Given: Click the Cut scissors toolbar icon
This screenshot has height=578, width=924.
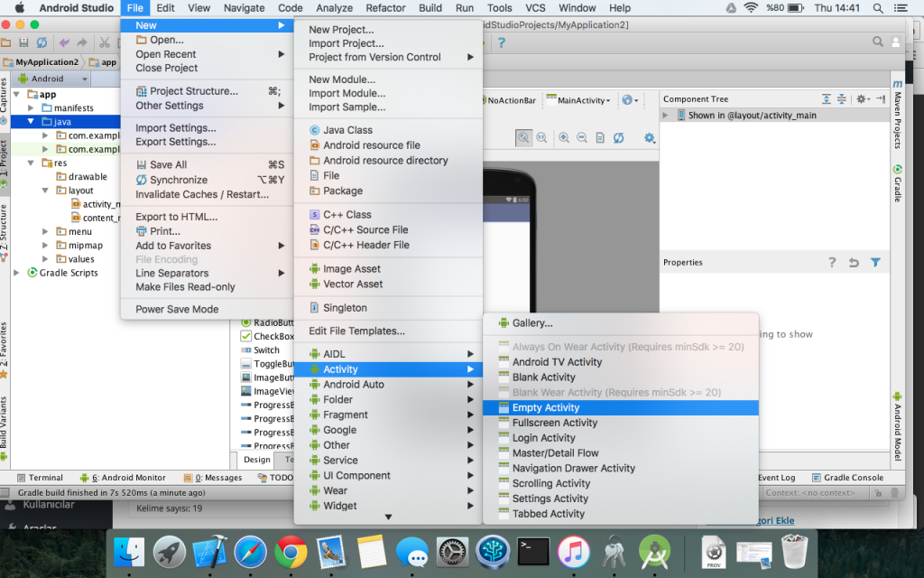Looking at the screenshot, I should [105, 42].
